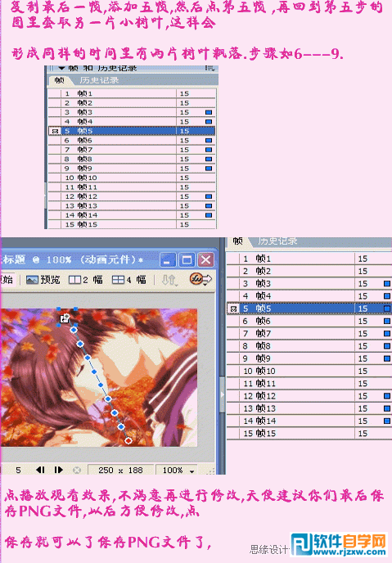Toggle the blue marker on frame 3 upper panel
The image size is (392, 563).
(x=209, y=112)
